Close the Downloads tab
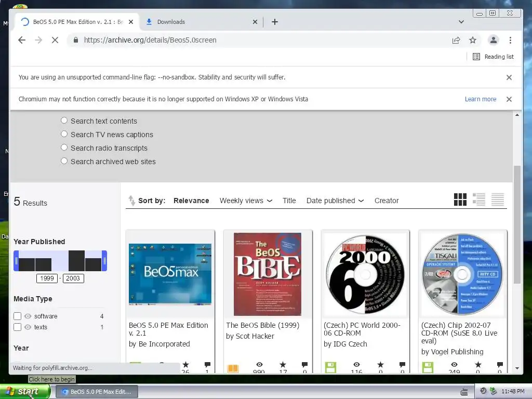This screenshot has width=532, height=399. [x=255, y=22]
